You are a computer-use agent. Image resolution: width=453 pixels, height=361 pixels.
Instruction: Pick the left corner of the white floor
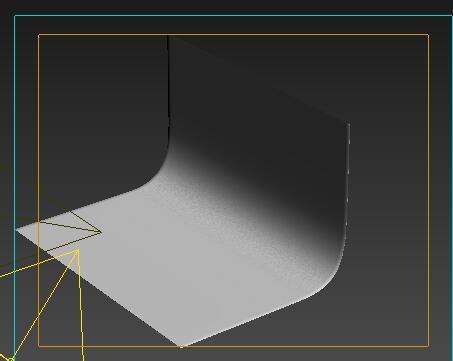[18, 229]
